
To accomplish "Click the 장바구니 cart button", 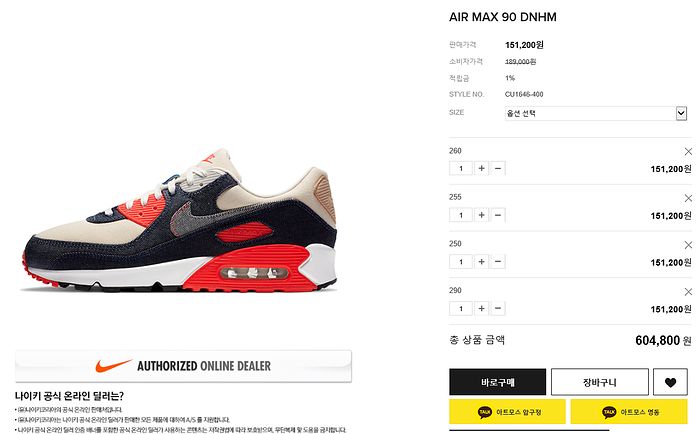I will [600, 382].
